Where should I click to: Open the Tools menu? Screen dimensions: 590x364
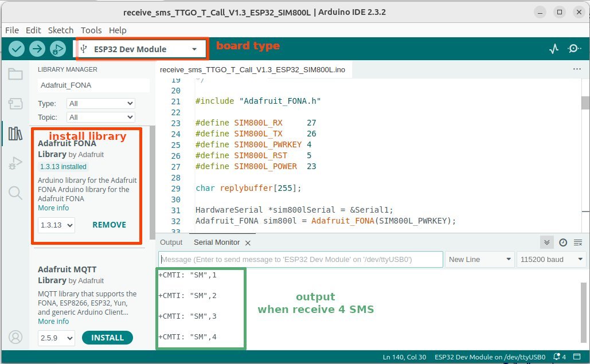coord(91,30)
